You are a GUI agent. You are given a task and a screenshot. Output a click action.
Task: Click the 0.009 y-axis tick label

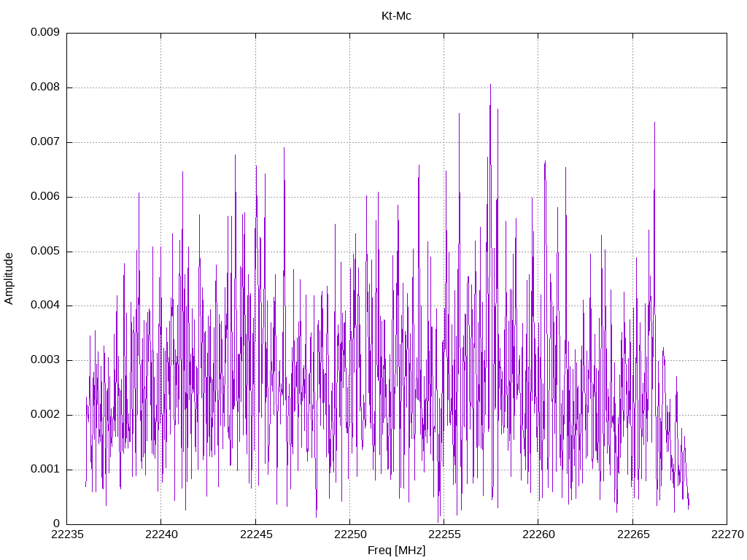tap(45, 32)
